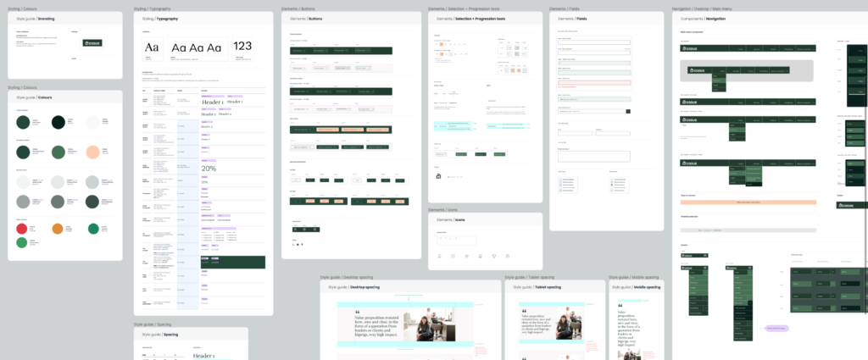Select the Style guide / Spacing frame label
The width and height of the screenshot is (868, 360).
[153, 324]
